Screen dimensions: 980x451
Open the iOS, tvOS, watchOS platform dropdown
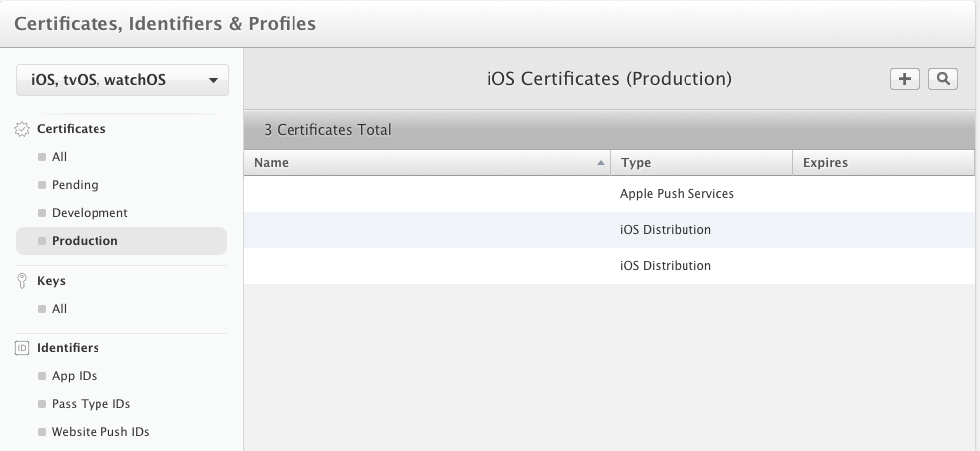[x=122, y=81]
